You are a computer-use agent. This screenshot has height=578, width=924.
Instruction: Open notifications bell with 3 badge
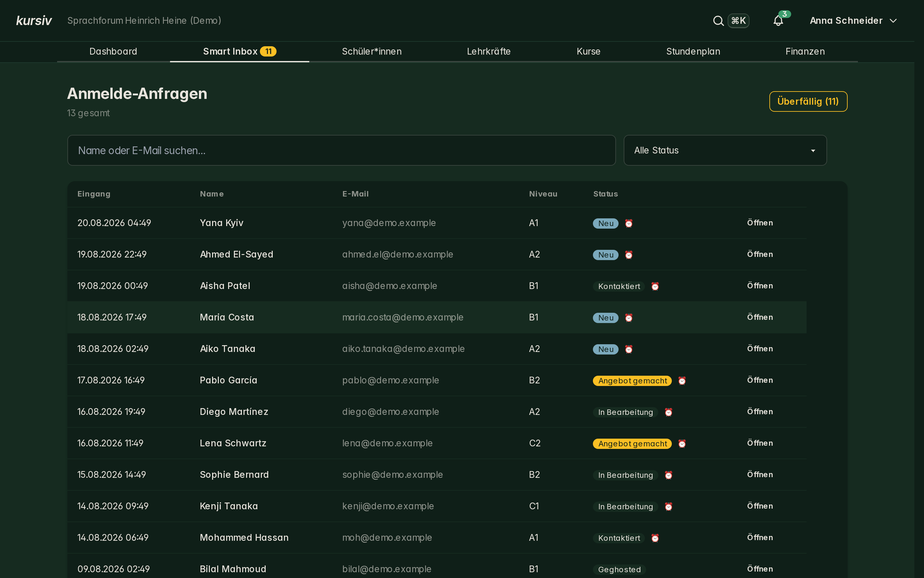[779, 21]
